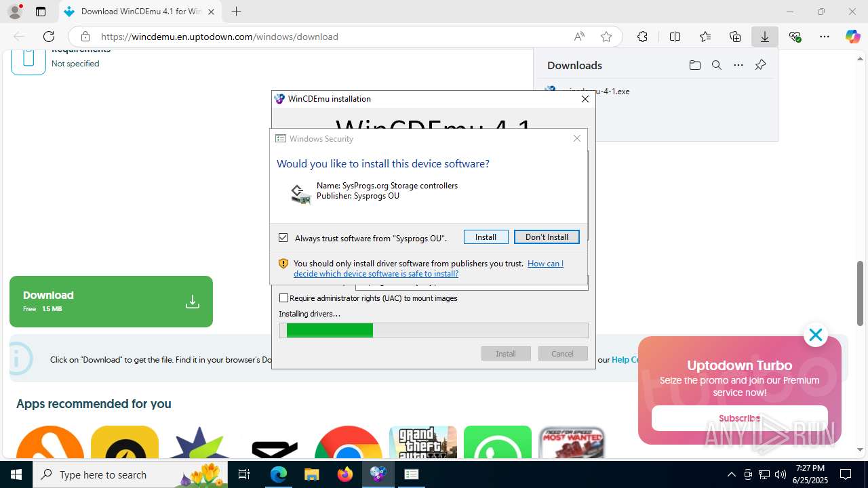Click the Install button in Windows Security
Viewport: 868px width, 488px height.
coord(486,237)
